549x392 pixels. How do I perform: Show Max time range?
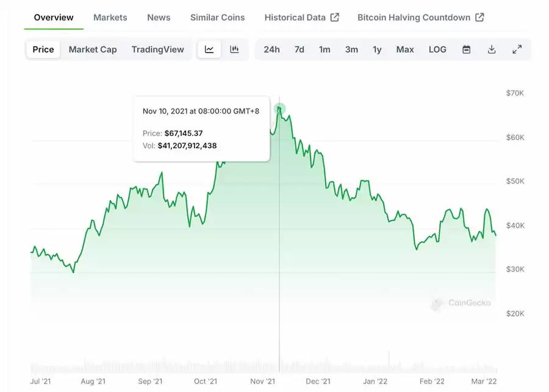point(405,49)
